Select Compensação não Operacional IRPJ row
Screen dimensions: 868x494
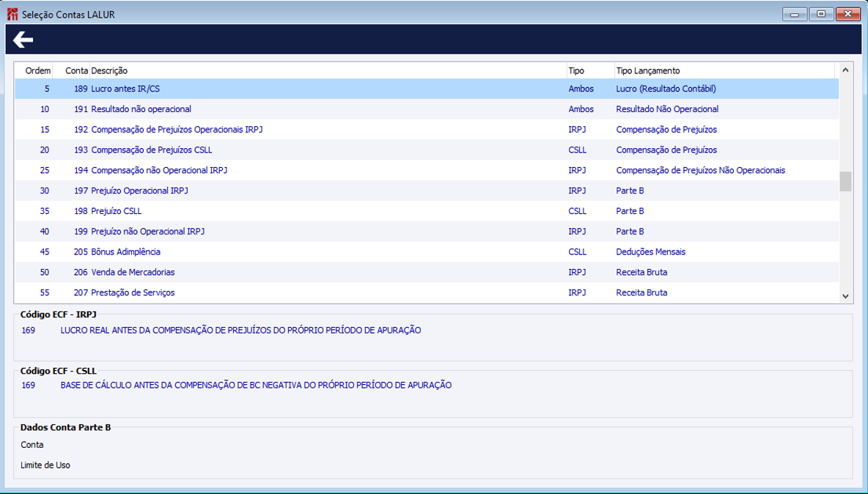pyautogui.click(x=427, y=170)
